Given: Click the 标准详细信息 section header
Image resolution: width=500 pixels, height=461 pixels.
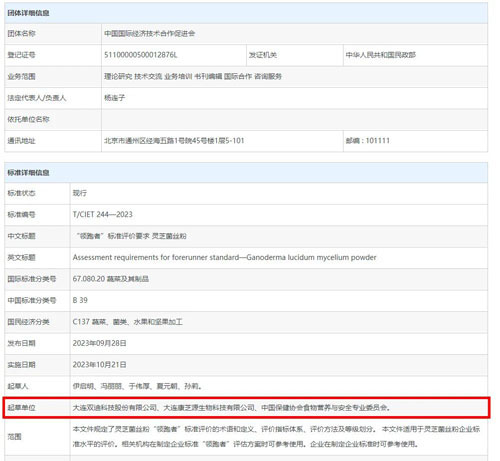Looking at the screenshot, I should click(28, 173).
